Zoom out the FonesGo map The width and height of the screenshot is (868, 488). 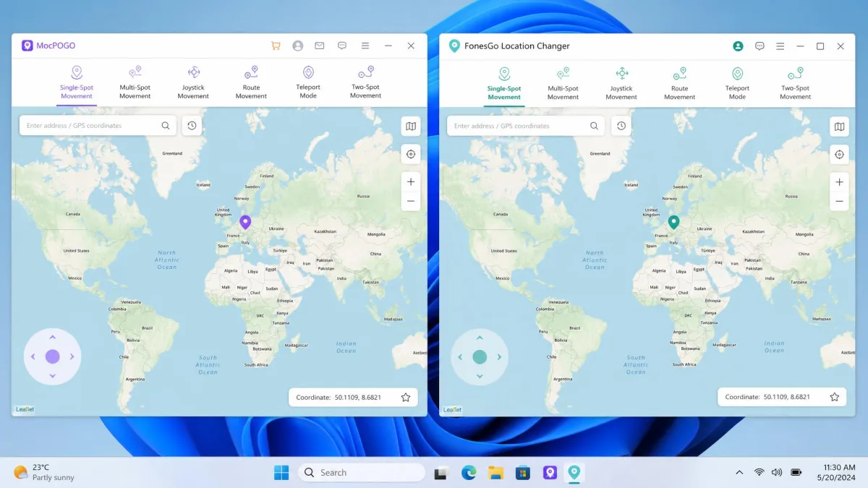pyautogui.click(x=839, y=201)
